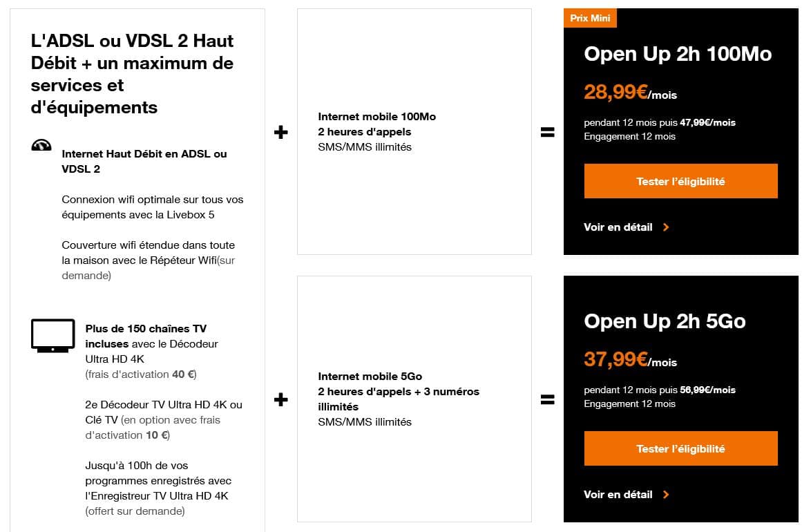
Task: Click the 28,99€ per month price
Action: point(630,93)
